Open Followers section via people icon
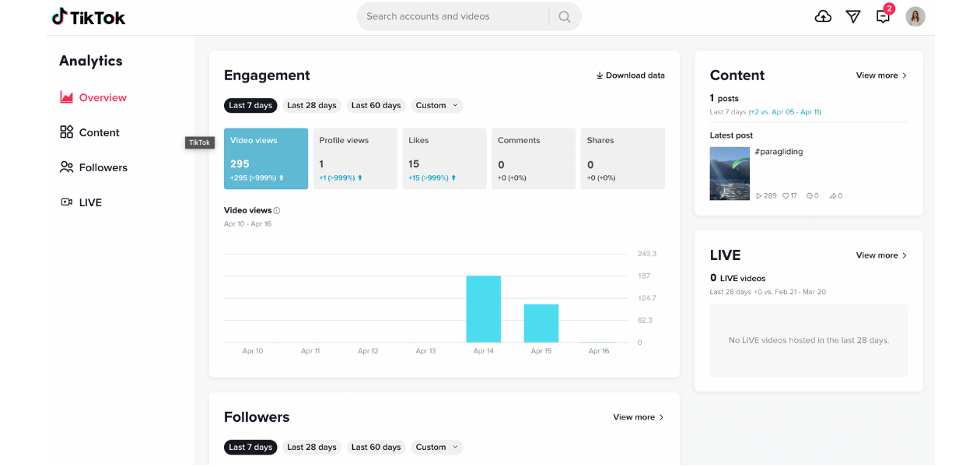The width and height of the screenshot is (980, 467). pyautogui.click(x=67, y=167)
